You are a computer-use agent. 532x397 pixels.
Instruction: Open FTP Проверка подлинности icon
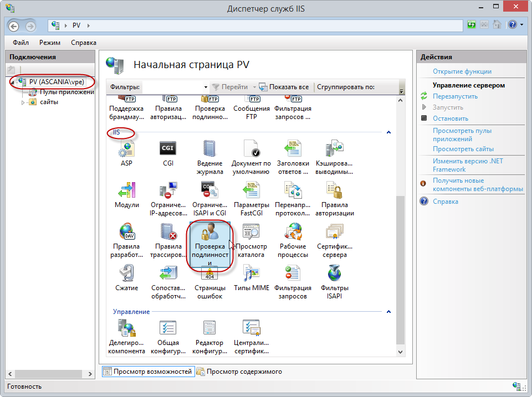pyautogui.click(x=209, y=109)
